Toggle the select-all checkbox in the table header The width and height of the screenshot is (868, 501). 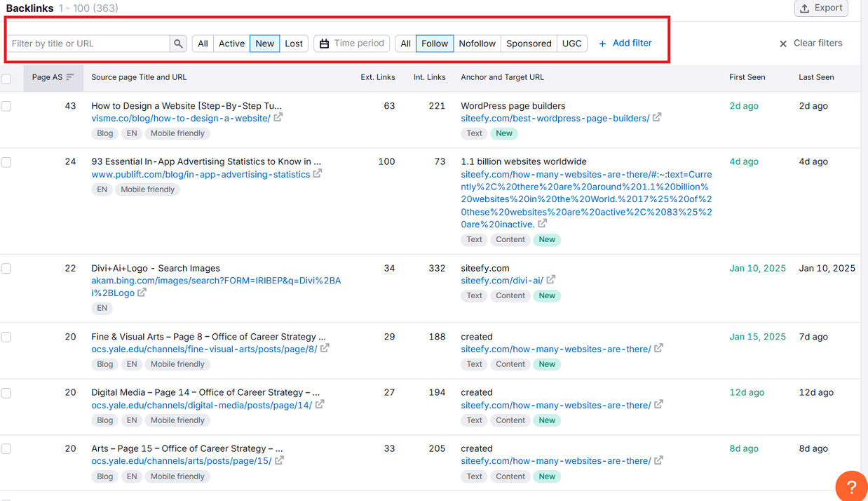pyautogui.click(x=6, y=79)
